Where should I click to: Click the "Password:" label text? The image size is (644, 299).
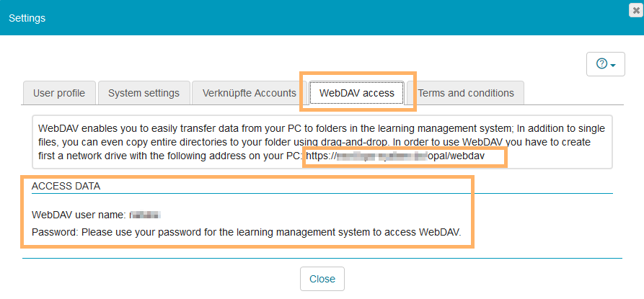point(55,233)
